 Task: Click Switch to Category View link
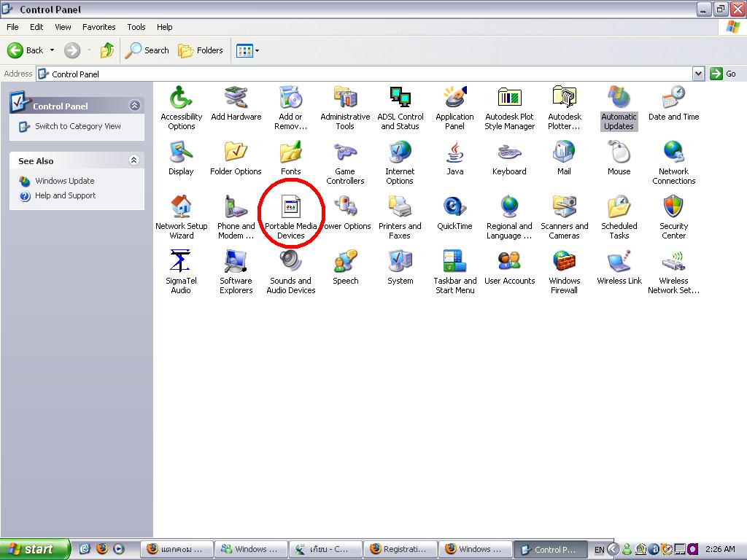click(77, 126)
